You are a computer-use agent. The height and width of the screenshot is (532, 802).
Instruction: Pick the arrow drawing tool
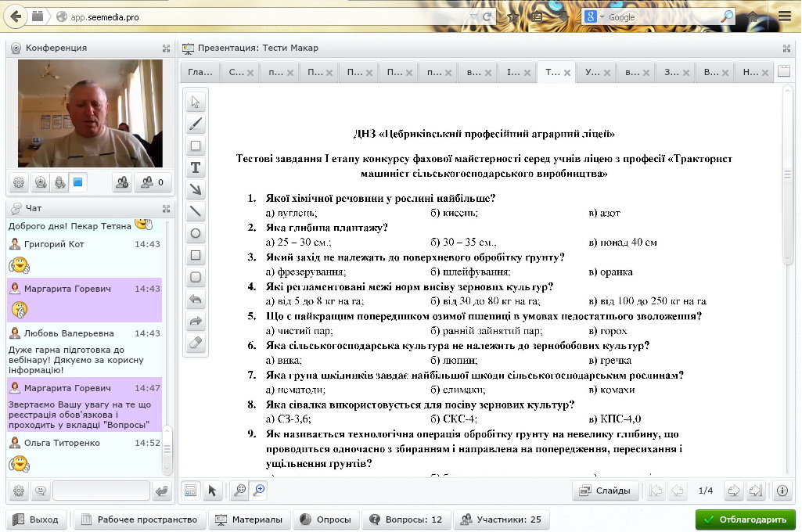coord(196,189)
